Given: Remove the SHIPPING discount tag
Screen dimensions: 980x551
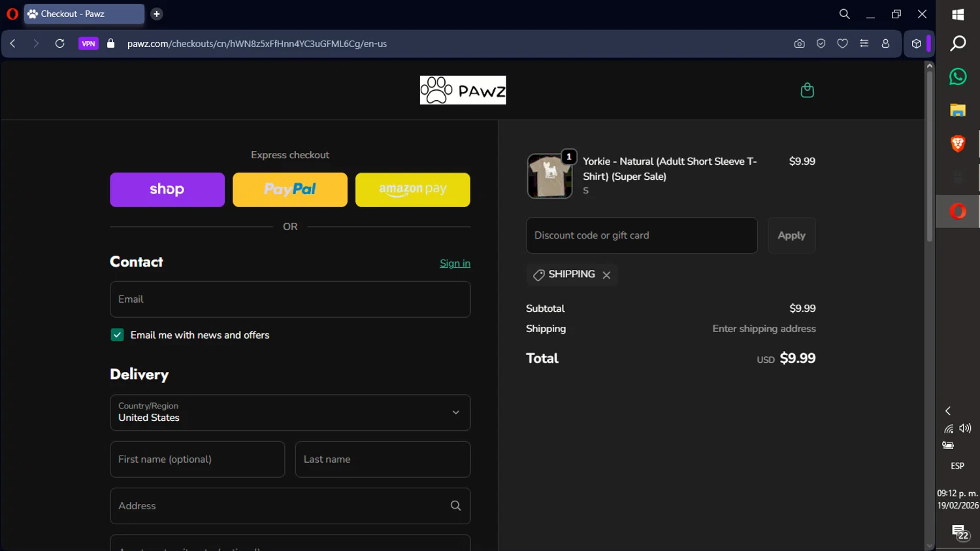Looking at the screenshot, I should (606, 275).
